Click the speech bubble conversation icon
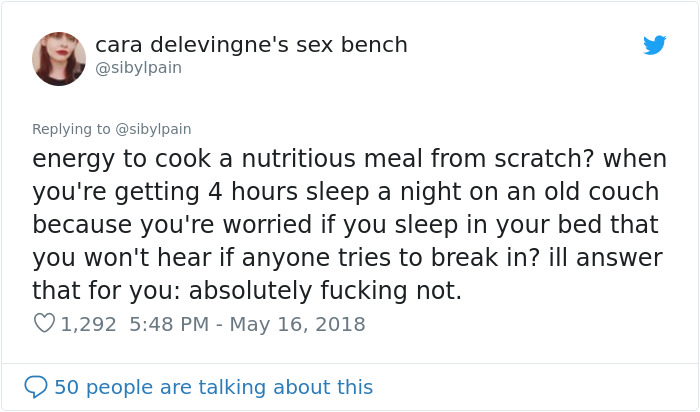 click(36, 387)
